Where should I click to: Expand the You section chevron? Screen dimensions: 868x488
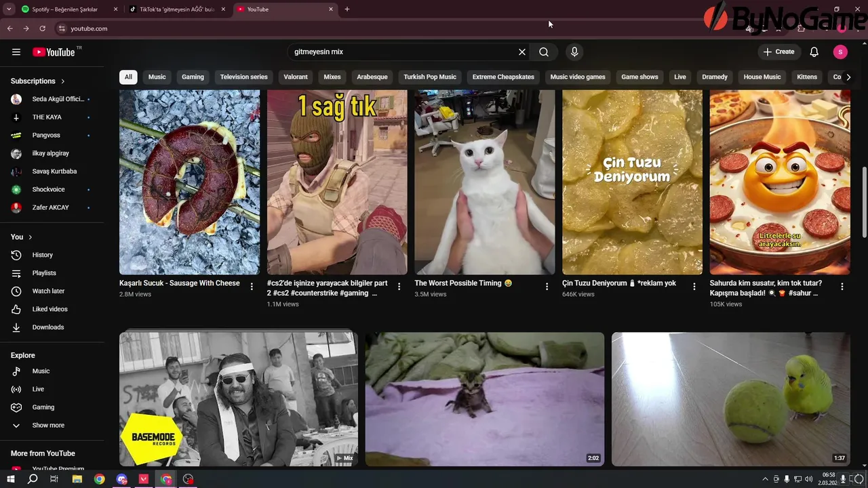pos(31,237)
